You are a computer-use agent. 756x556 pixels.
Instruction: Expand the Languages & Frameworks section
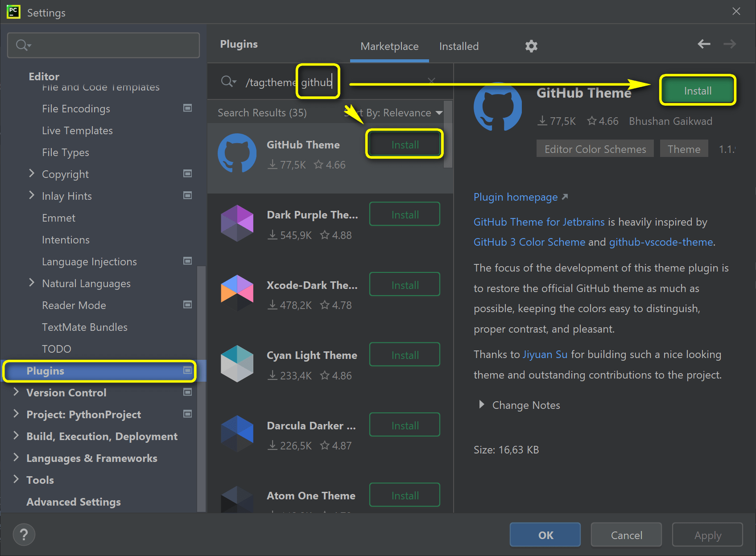coord(16,457)
